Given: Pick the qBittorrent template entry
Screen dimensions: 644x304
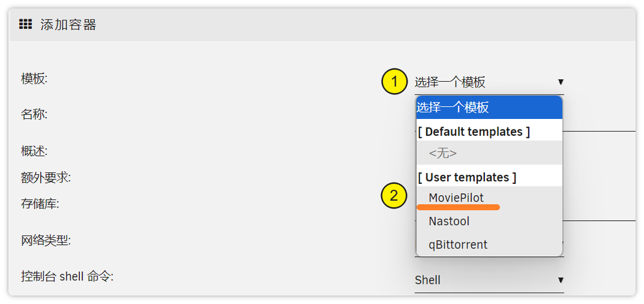Looking at the screenshot, I should click(x=458, y=244).
